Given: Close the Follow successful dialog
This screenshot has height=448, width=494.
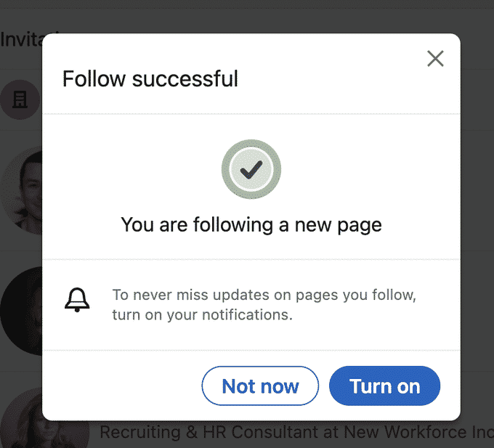Looking at the screenshot, I should pos(435,59).
